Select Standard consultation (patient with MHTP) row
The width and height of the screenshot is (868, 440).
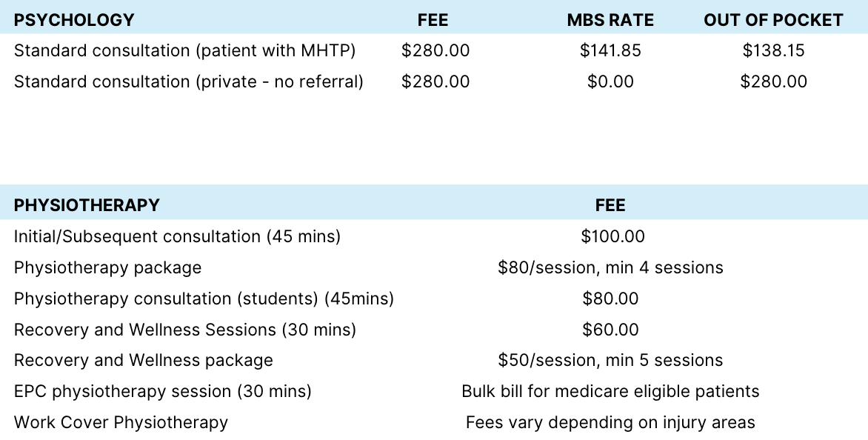tap(185, 51)
